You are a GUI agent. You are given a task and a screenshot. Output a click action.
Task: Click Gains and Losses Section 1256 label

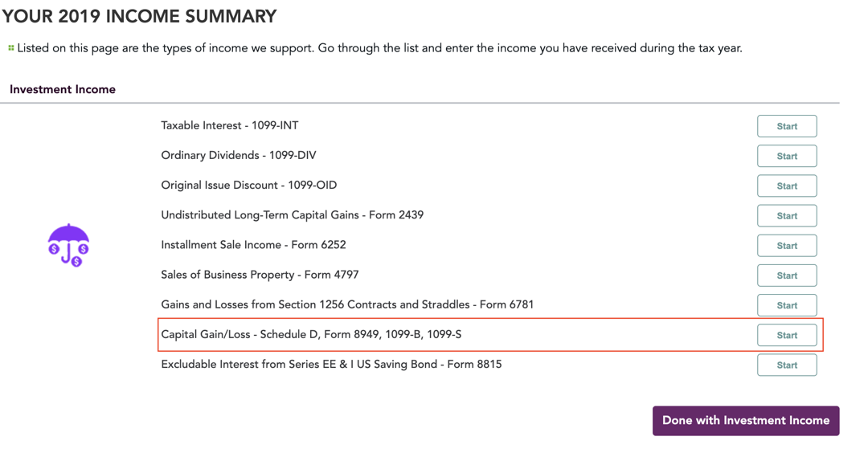(x=347, y=304)
